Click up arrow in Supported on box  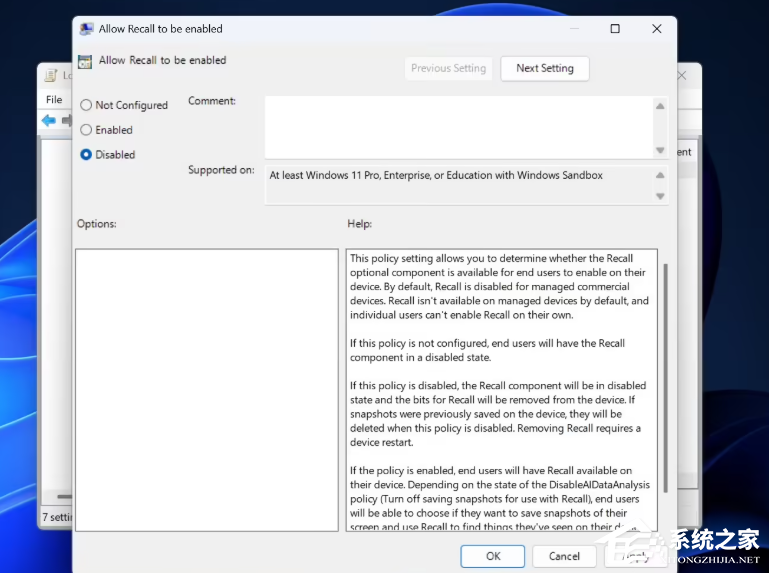660,175
